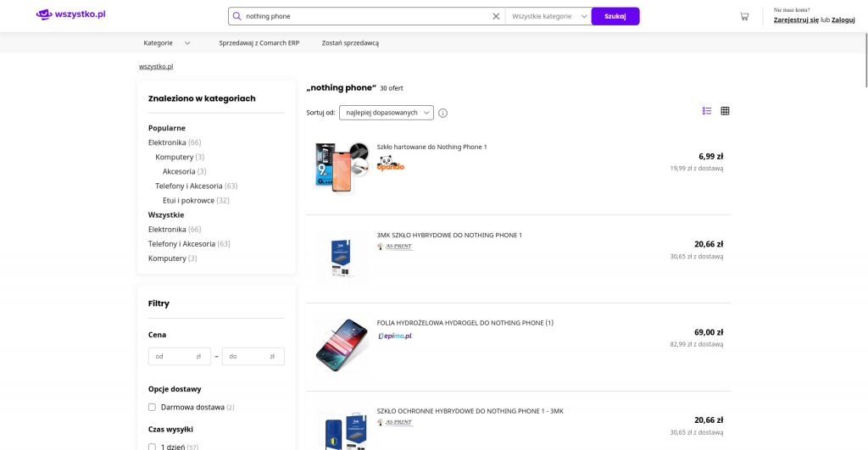Enable Darmowa dostawa filter
The width and height of the screenshot is (868, 450).
click(153, 408)
